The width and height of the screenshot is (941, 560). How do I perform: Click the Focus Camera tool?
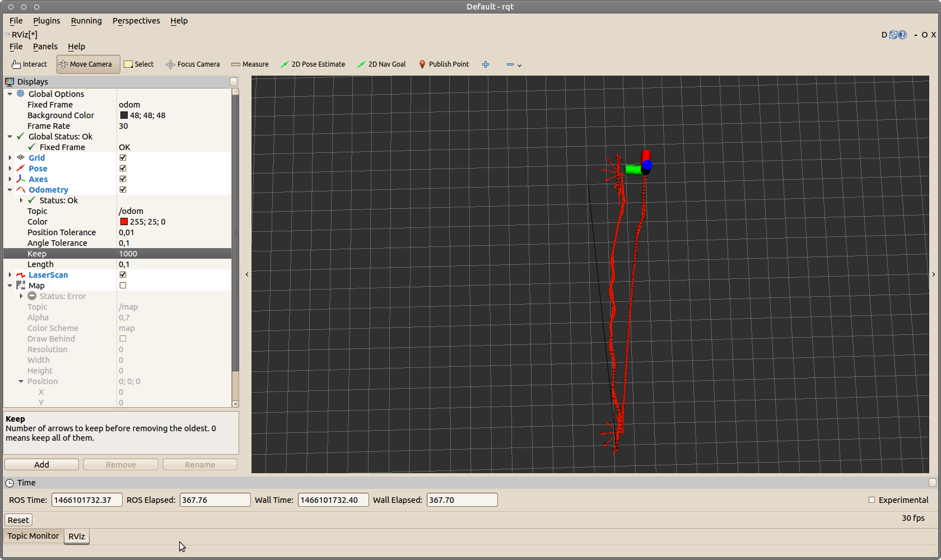193,64
